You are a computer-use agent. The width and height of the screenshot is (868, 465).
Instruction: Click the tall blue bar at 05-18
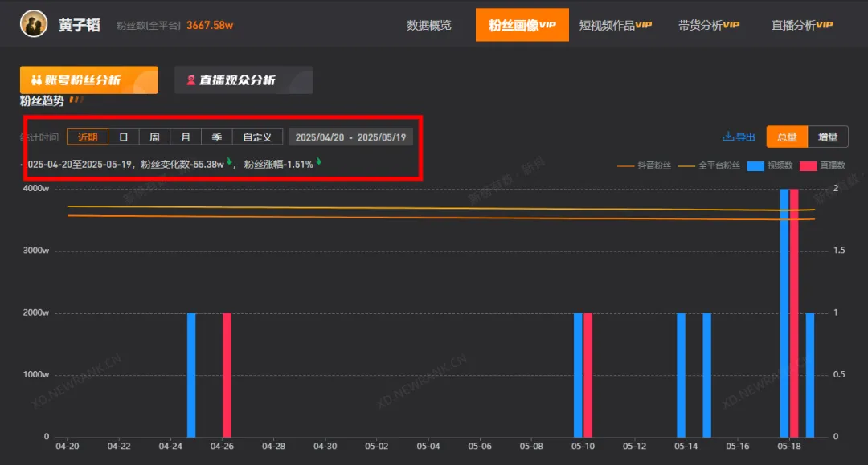(784, 313)
